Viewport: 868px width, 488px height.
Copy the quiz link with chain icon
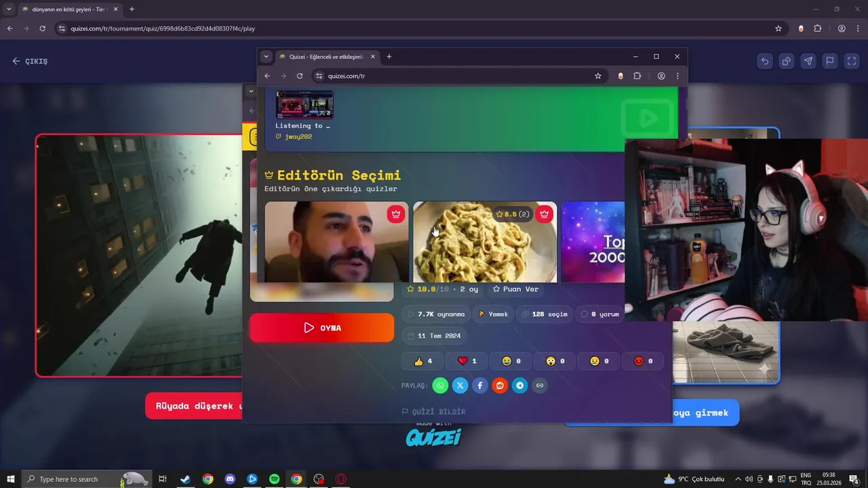[540, 386]
